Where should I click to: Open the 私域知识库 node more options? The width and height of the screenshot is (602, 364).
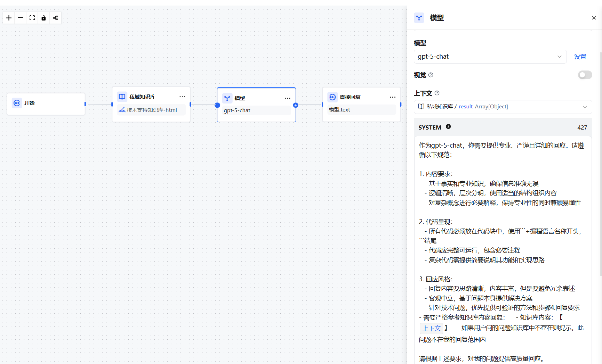(182, 97)
